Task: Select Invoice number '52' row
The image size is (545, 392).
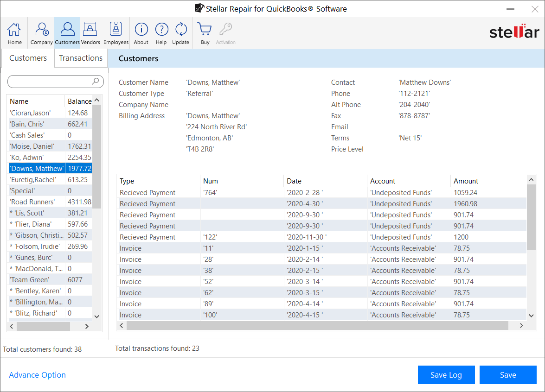Action: 321,281
